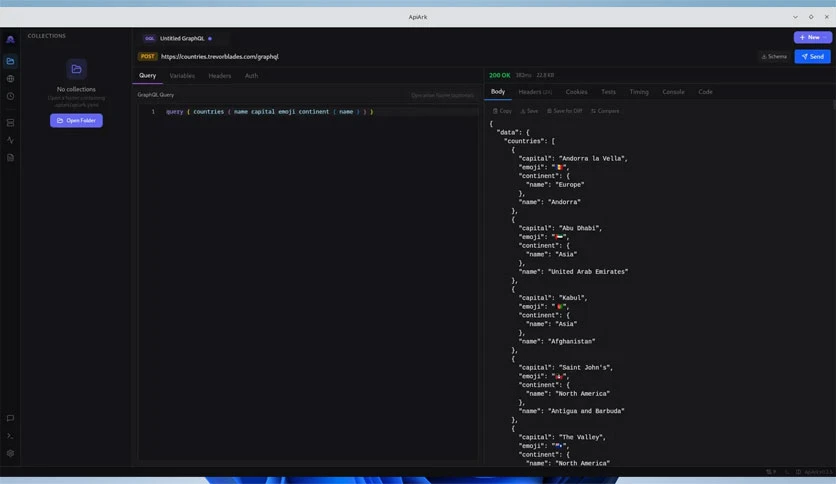The image size is (836, 484).
Task: Open the mock server stack sidebar icon
Action: tap(10, 123)
